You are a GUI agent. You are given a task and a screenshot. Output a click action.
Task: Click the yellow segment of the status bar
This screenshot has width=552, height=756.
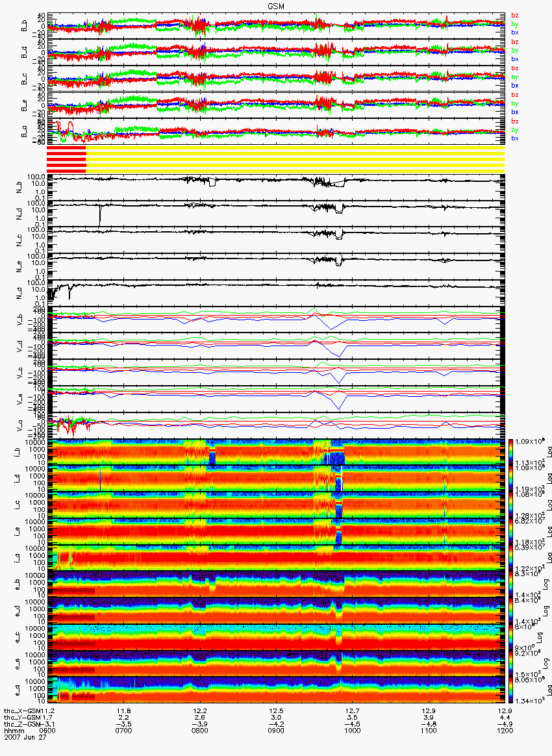[x=295, y=160]
